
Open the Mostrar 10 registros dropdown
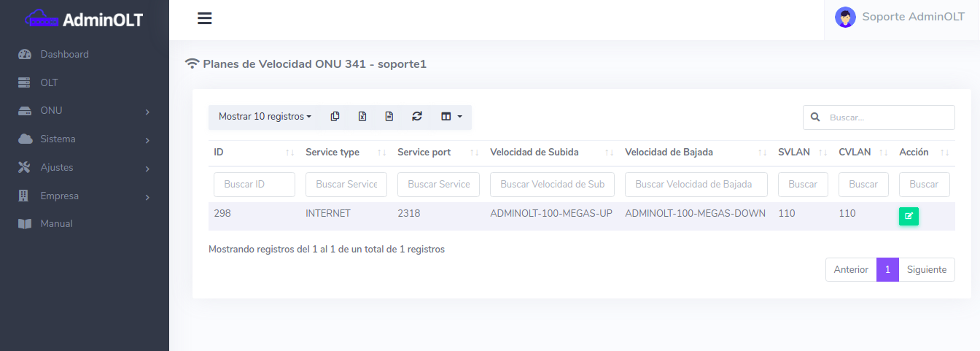pyautogui.click(x=265, y=117)
